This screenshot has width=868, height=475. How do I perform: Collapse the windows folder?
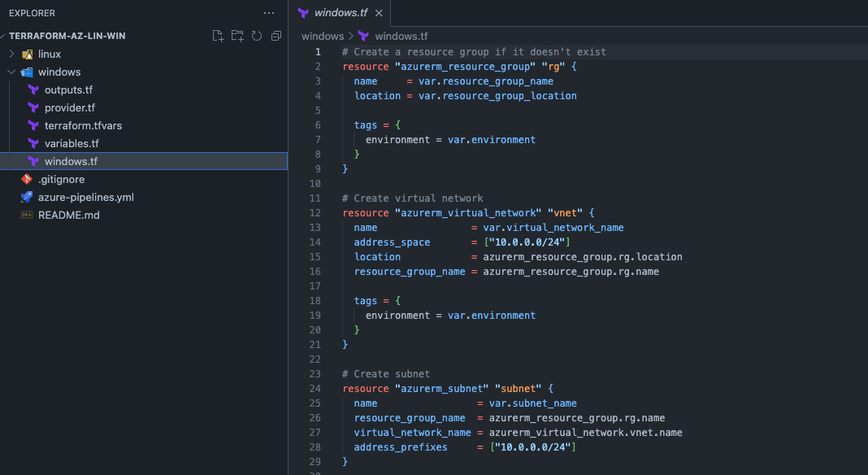(x=11, y=72)
